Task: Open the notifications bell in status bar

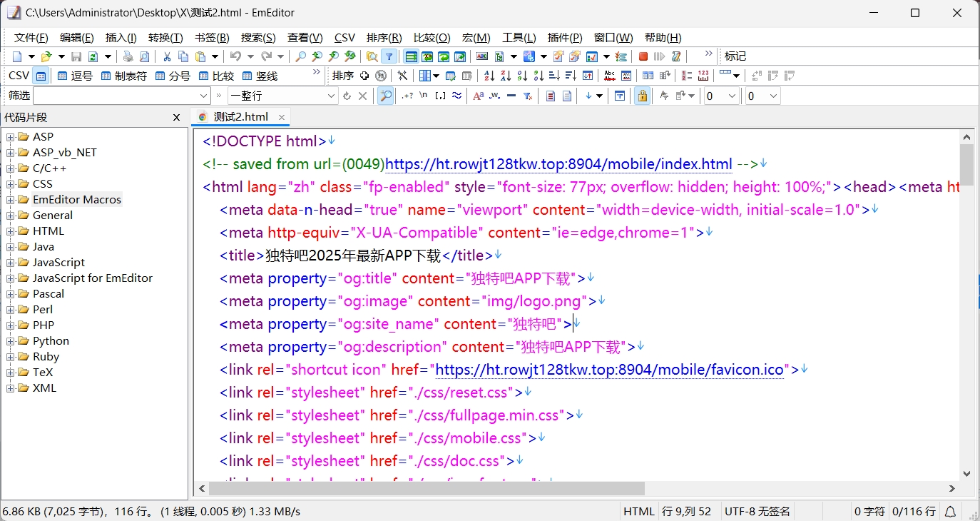Action: 951,511
